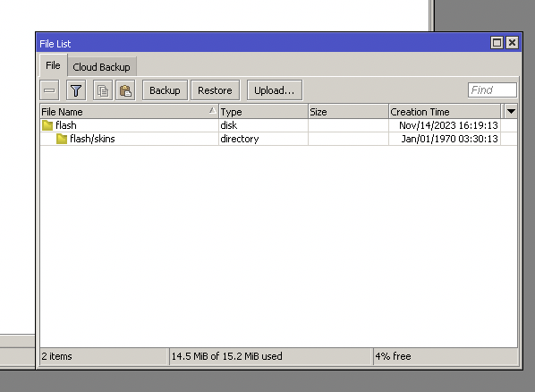Viewport: 535px width, 392px height.
Task: Select the flash/skins folder icon
Action: 62,139
